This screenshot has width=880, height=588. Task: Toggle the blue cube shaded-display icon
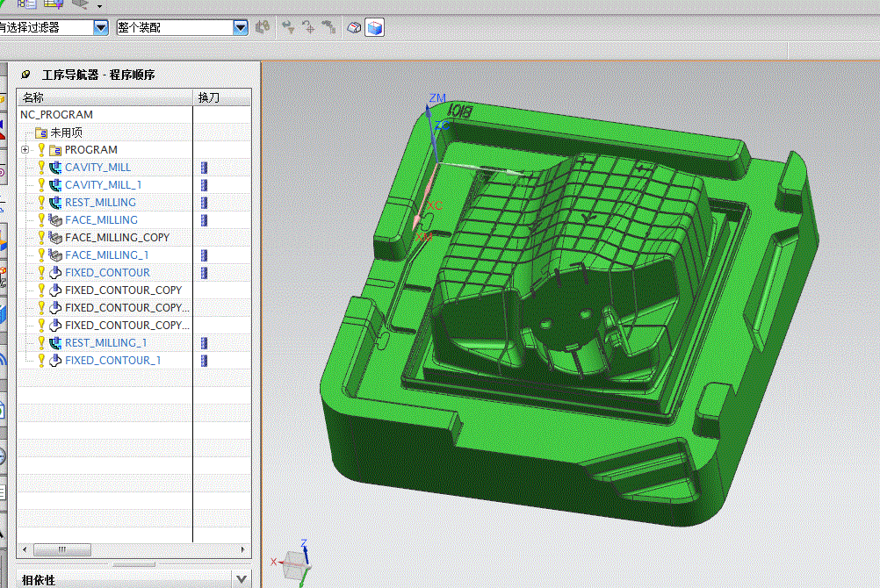(374, 27)
